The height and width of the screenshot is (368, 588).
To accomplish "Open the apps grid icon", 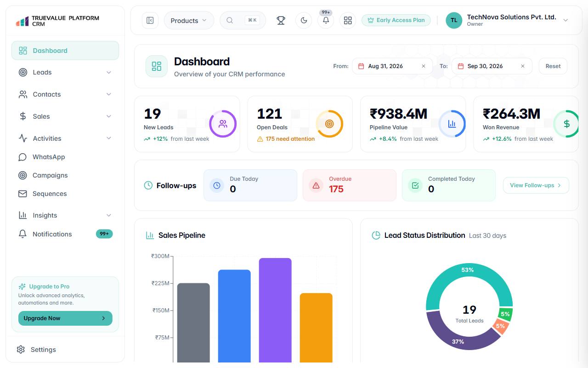I will pyautogui.click(x=348, y=20).
